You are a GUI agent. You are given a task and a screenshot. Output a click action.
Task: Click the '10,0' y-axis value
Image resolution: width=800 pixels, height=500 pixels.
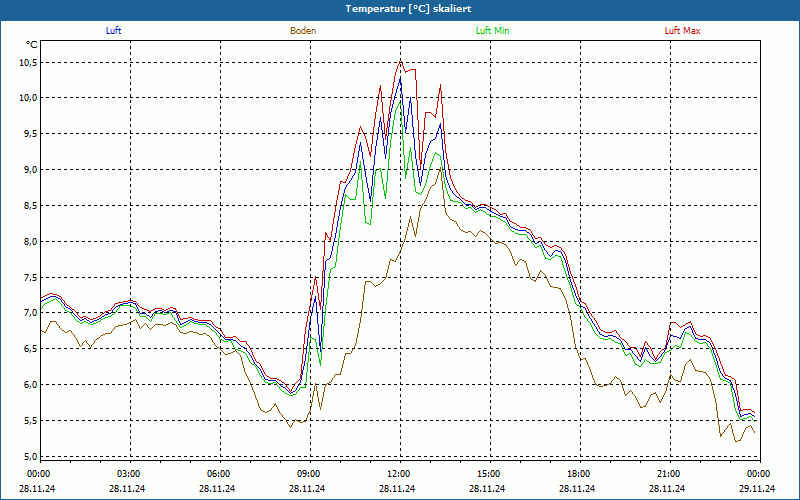point(29,98)
